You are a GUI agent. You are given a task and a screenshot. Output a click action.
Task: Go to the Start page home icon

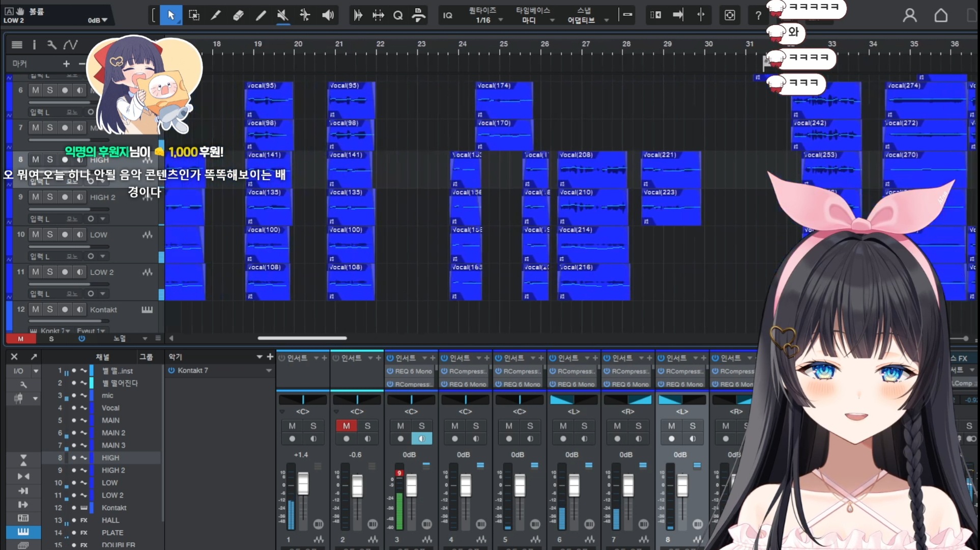(x=941, y=15)
